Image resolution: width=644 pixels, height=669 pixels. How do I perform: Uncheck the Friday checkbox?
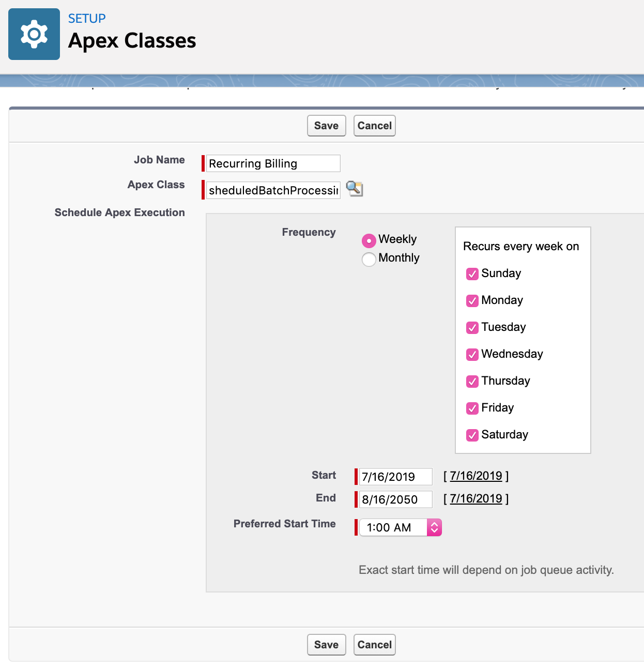(x=472, y=408)
